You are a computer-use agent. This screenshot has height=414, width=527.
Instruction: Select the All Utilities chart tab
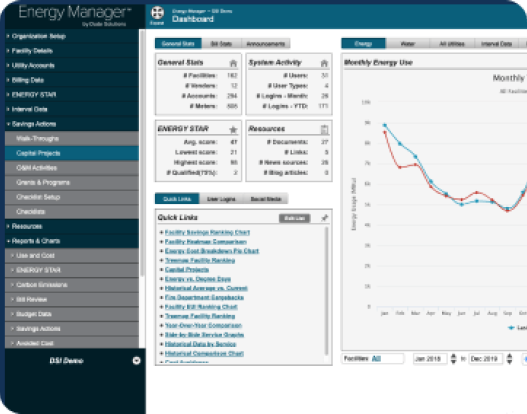click(x=452, y=44)
